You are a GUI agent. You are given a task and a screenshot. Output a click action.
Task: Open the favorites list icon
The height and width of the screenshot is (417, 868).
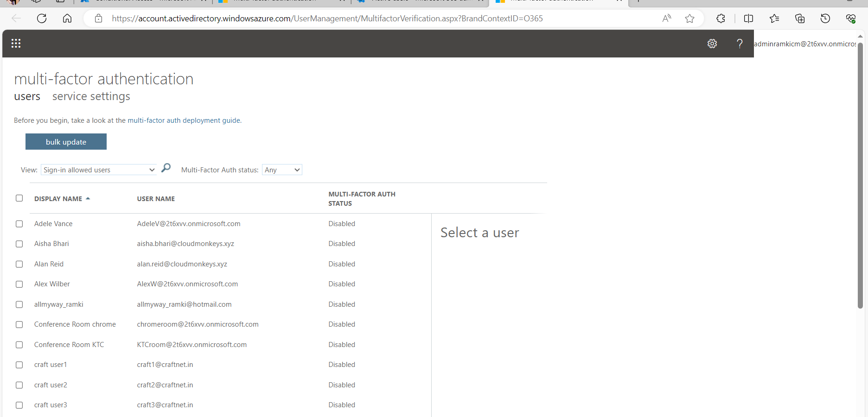(x=774, y=19)
